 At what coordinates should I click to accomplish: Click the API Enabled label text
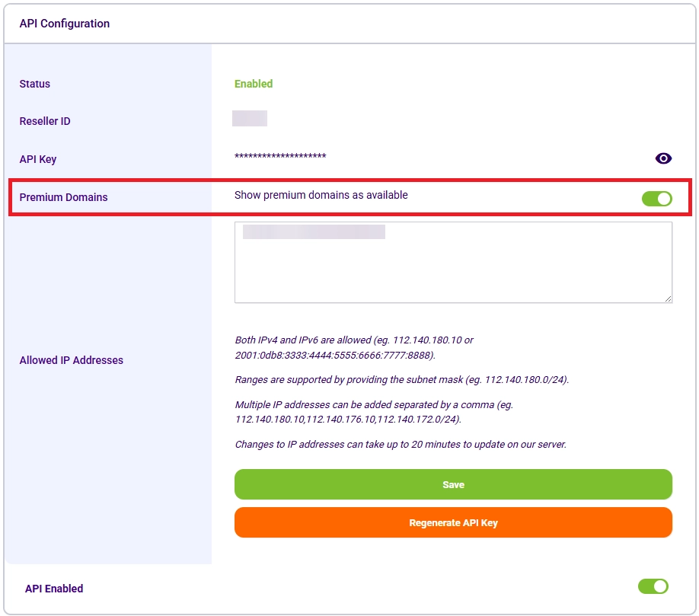[53, 588]
